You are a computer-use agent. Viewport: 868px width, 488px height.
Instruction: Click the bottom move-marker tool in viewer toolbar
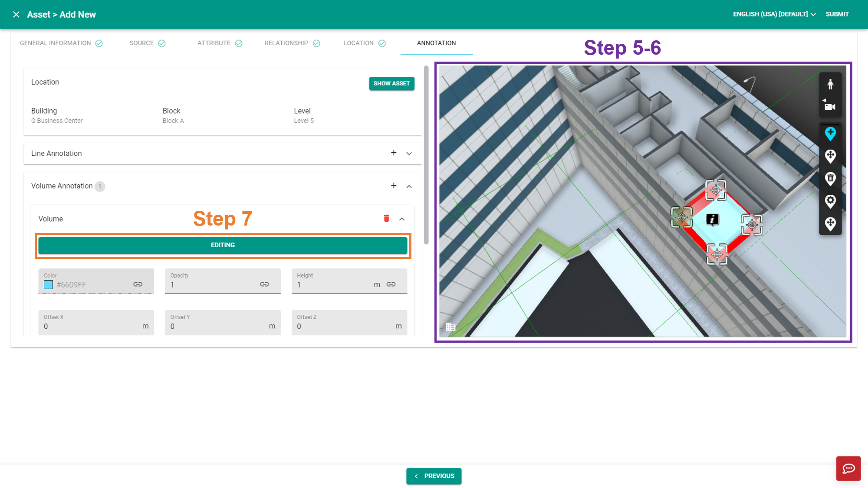tap(830, 224)
